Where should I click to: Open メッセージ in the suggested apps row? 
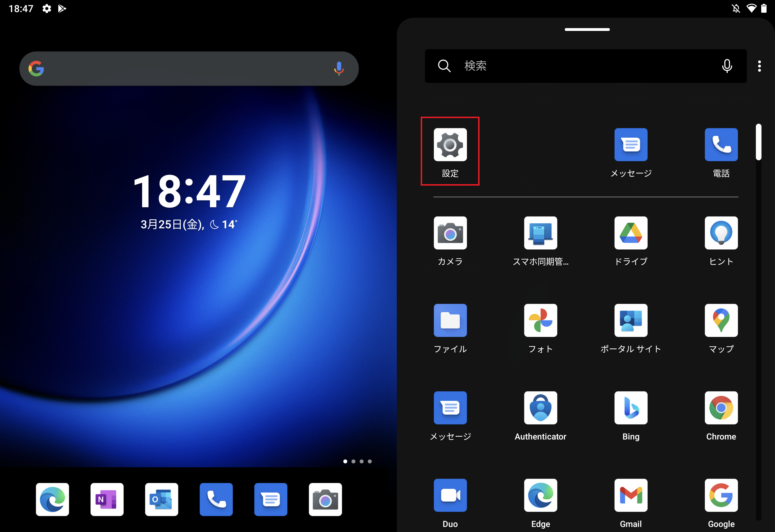click(x=631, y=145)
